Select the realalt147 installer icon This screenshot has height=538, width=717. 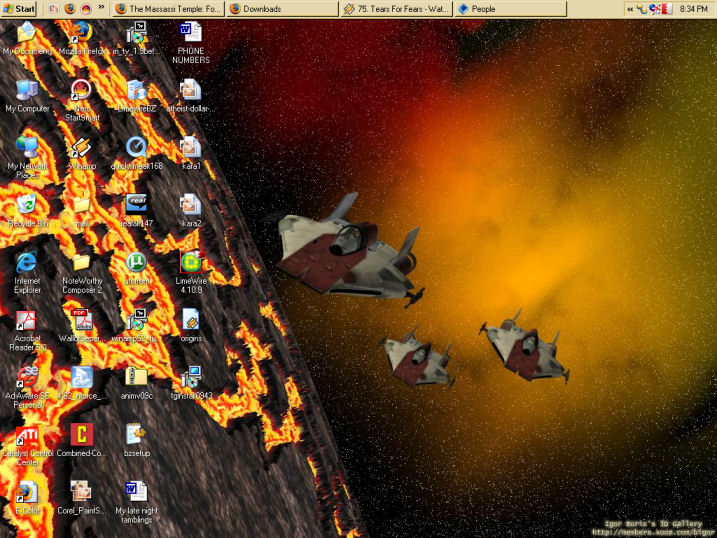tap(137, 211)
